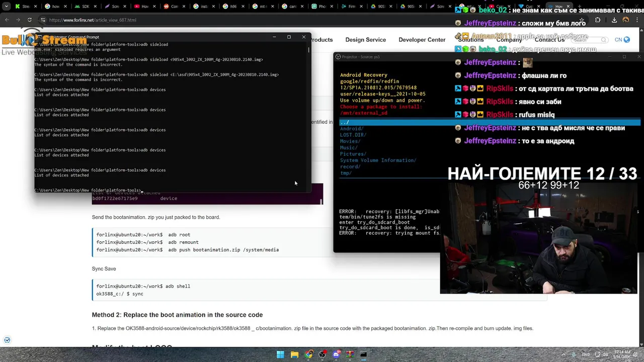Click the browser profile avatar
644x362 pixels.
pos(626,20)
